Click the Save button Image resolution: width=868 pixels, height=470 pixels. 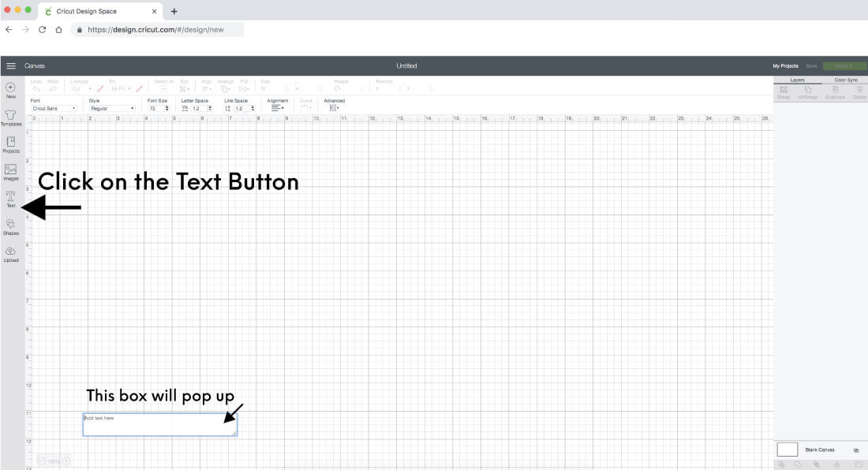coord(811,65)
